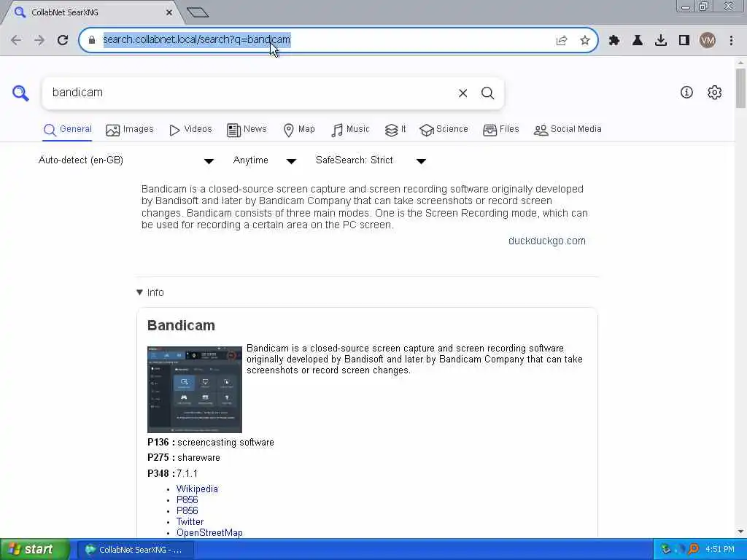The image size is (747, 560).
Task: Open the Twitter link
Action: click(x=190, y=522)
